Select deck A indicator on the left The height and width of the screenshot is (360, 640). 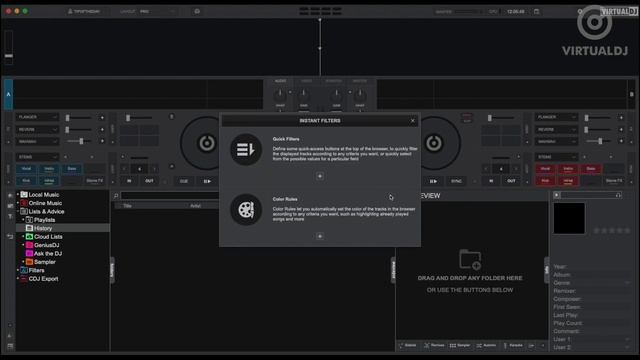tap(8, 94)
